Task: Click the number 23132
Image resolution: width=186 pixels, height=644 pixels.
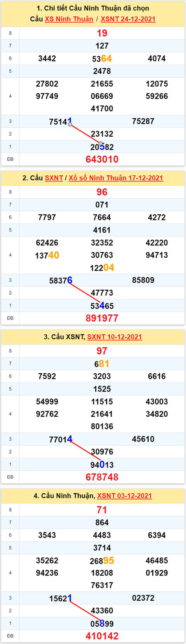Action: coord(102,134)
